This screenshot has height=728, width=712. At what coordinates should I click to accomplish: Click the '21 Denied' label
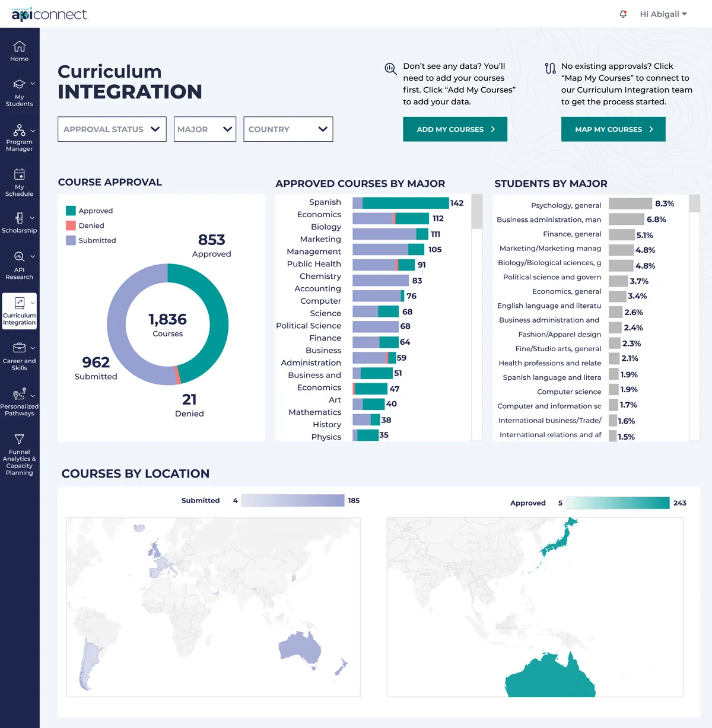(189, 405)
